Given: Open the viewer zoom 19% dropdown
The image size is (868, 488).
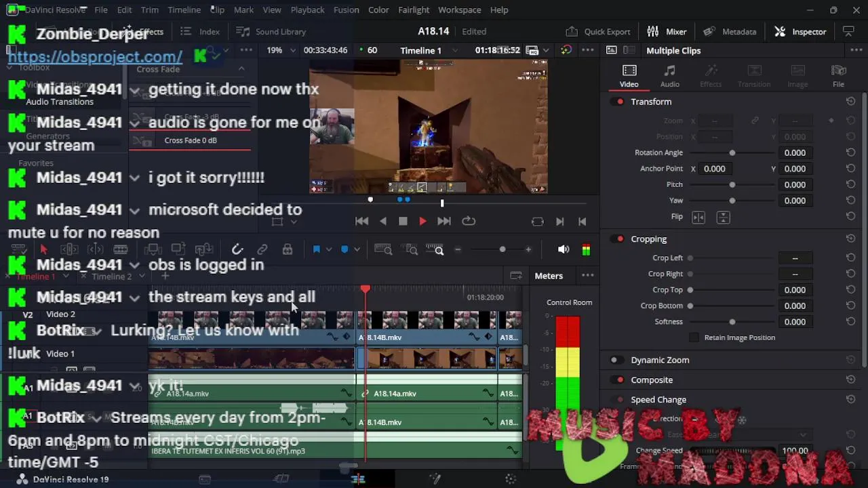Looking at the screenshot, I should click(x=293, y=50).
